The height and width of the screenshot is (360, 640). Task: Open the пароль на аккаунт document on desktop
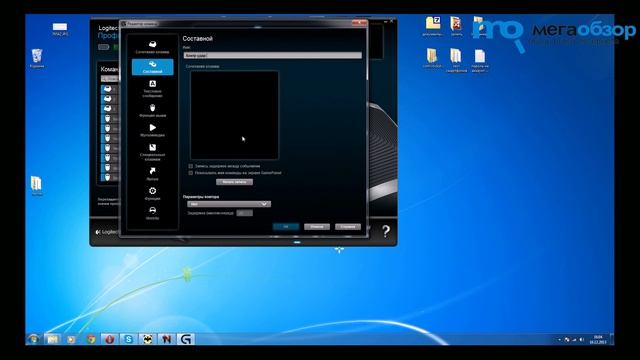pyautogui.click(x=480, y=60)
